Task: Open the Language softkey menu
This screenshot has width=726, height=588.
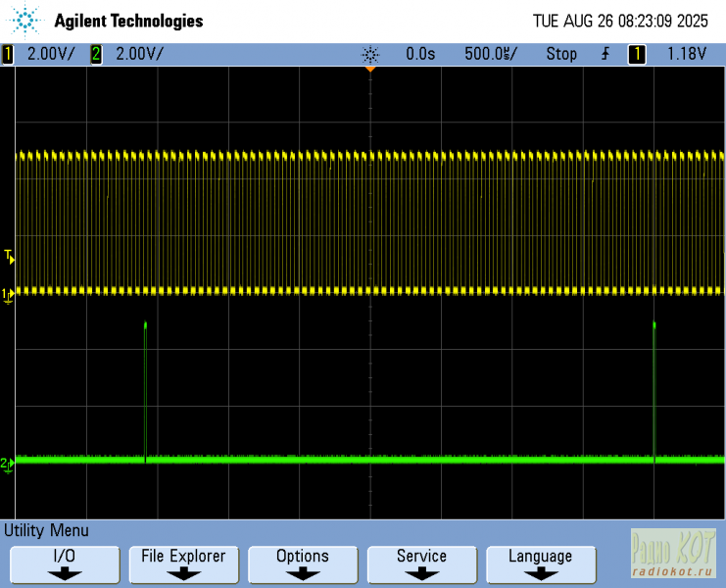Action: 540,564
